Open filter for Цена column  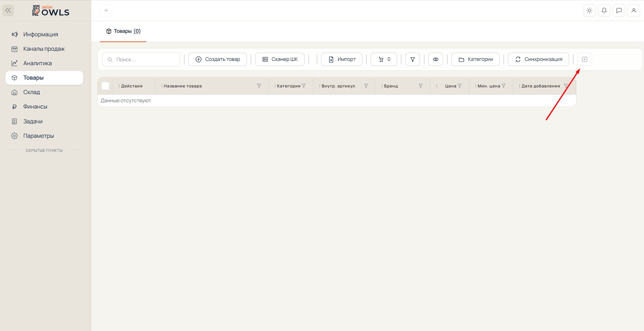[460, 86]
